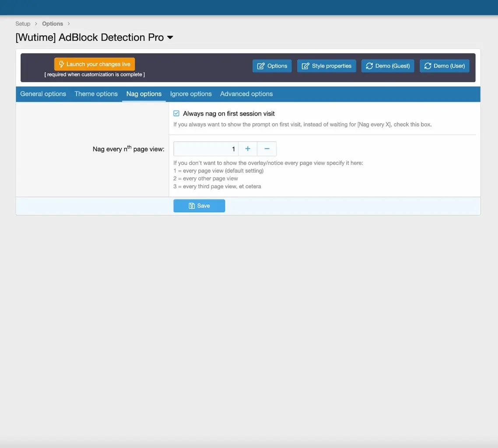Image resolution: width=498 pixels, height=448 pixels.
Task: Click the 'Nag every nth page view' label
Action: (x=128, y=149)
